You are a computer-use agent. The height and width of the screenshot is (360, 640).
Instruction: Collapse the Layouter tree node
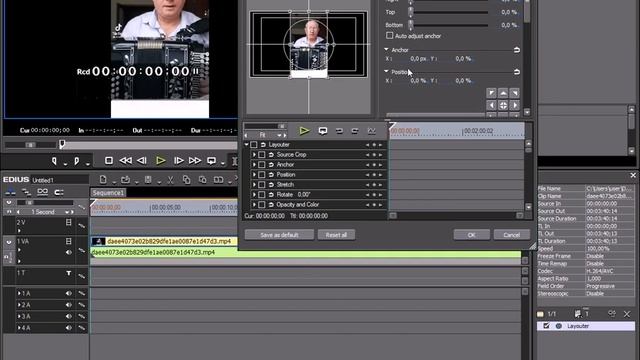coord(247,145)
